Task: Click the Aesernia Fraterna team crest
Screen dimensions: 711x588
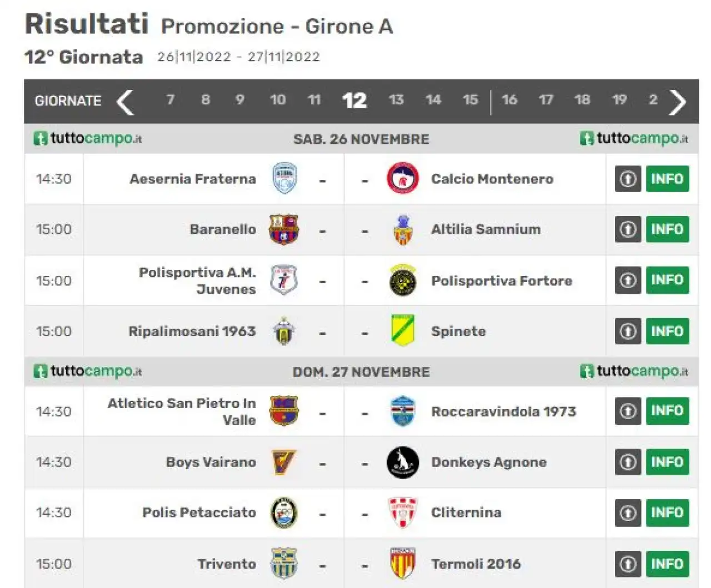Action: [284, 178]
